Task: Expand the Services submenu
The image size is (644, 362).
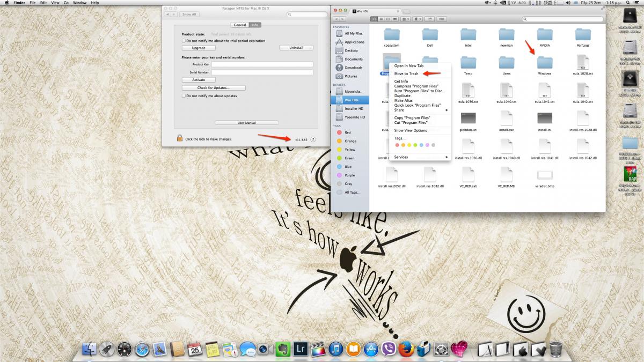Action: (x=420, y=157)
